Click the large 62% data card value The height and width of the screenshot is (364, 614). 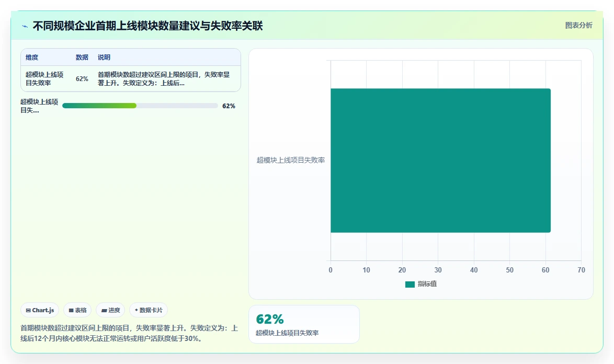(270, 319)
